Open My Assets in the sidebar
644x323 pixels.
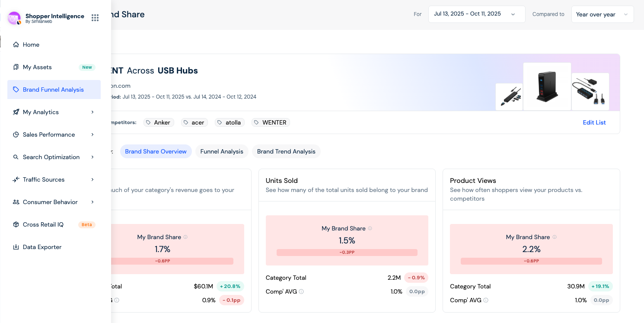[x=54, y=67]
